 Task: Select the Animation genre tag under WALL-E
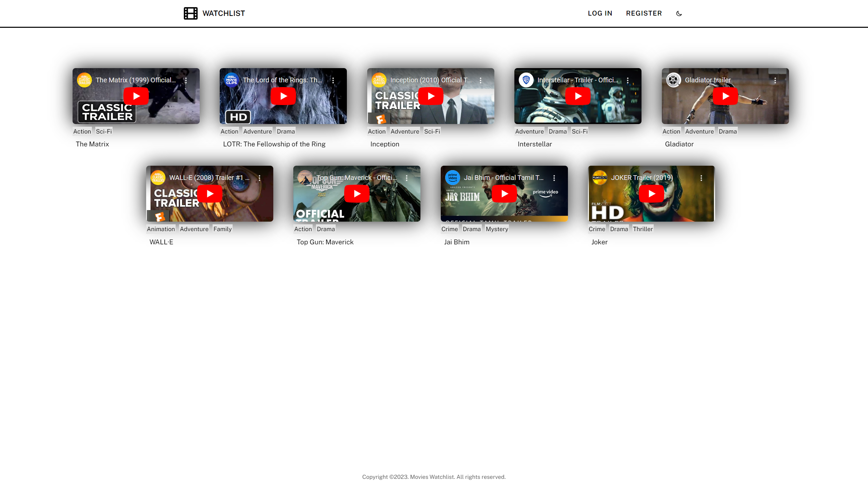click(161, 229)
